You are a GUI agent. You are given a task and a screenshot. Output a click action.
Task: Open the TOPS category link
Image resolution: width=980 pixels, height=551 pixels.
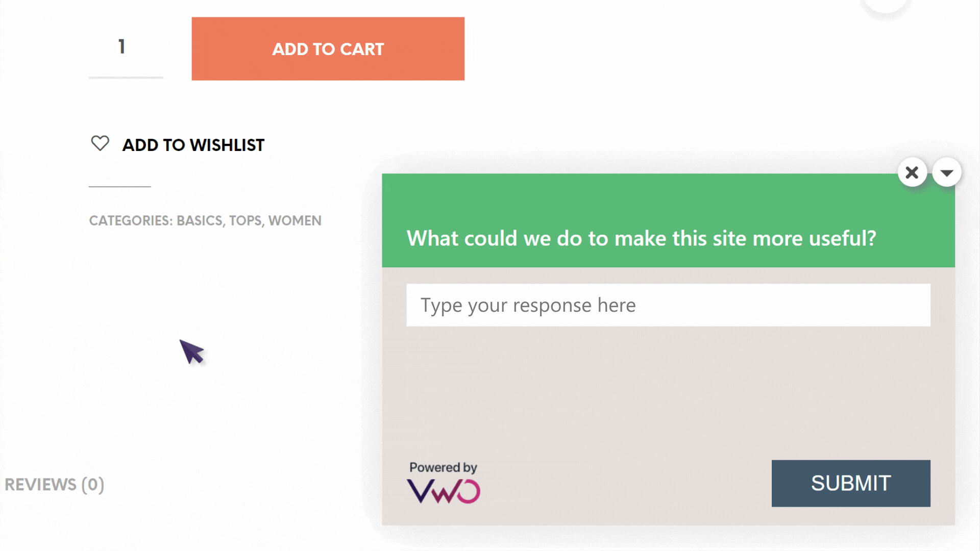[246, 220]
